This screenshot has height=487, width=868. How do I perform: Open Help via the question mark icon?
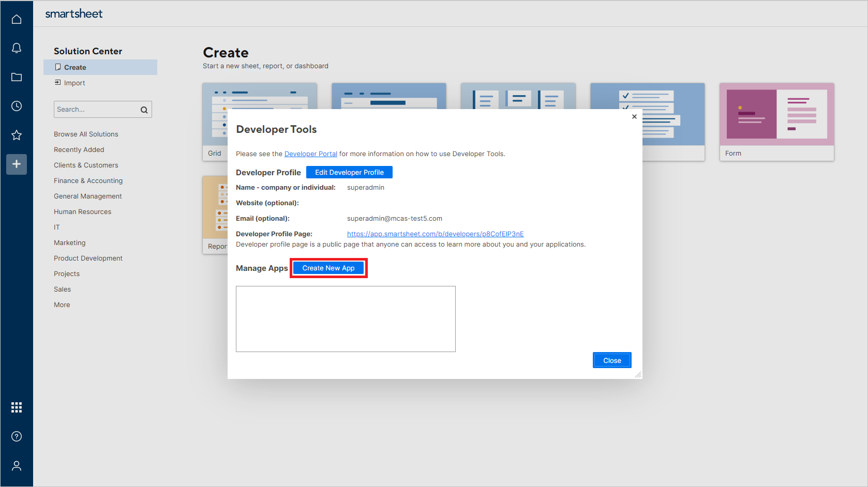click(17, 436)
